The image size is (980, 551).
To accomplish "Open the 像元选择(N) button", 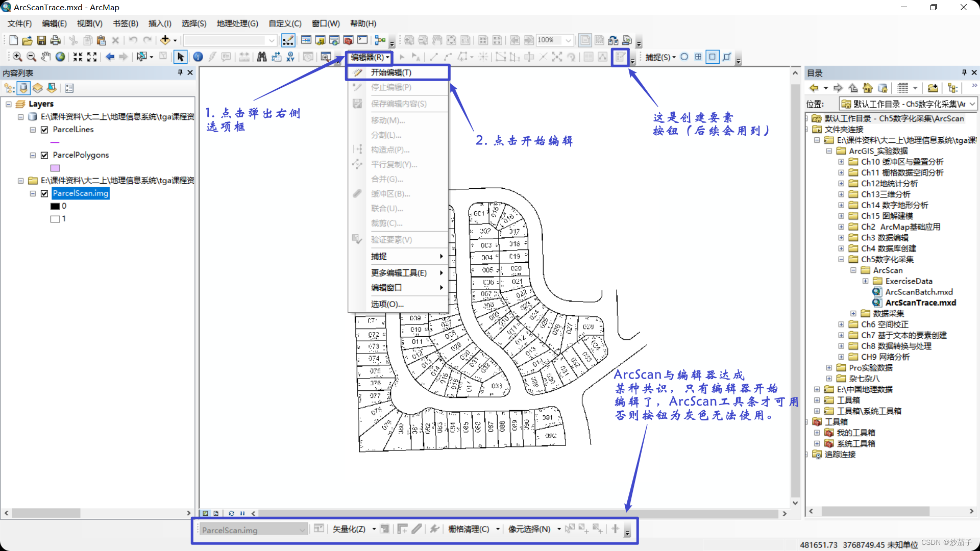I will pyautogui.click(x=534, y=530).
